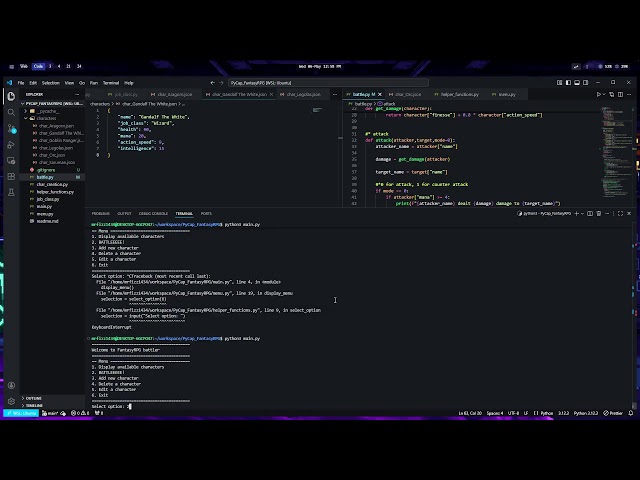Toggle Primary Side Bar visibility
640x480 pixels.
pyautogui.click(x=568, y=82)
